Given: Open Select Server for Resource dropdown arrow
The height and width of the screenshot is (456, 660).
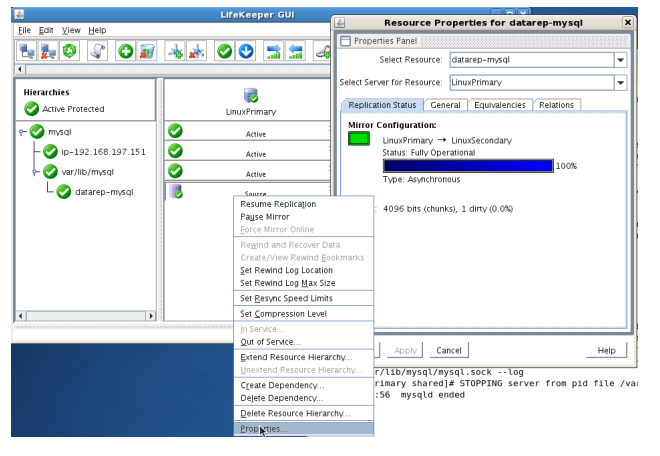Looking at the screenshot, I should [620, 83].
